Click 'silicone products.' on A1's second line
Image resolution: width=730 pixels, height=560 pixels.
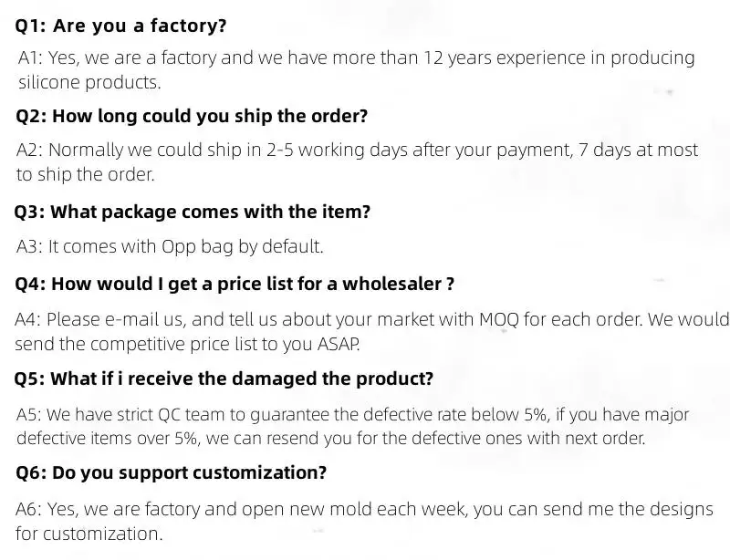tap(89, 83)
